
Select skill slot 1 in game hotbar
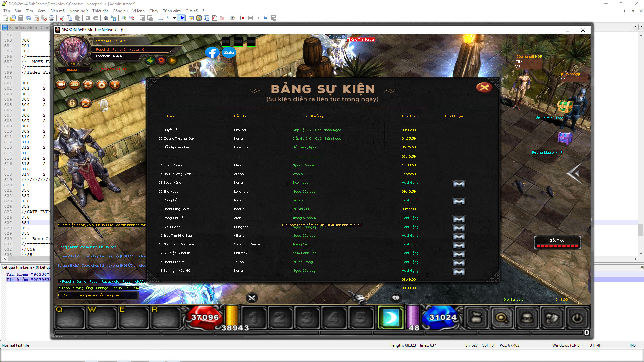(x=254, y=318)
